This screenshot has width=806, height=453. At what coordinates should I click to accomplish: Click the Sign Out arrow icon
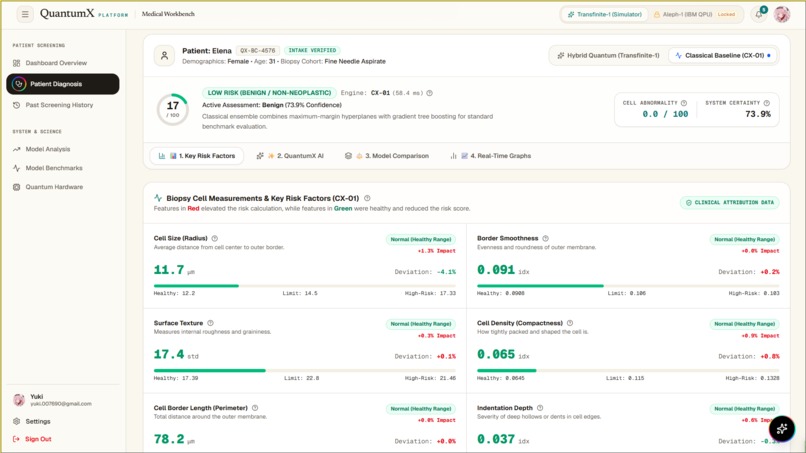(x=16, y=439)
